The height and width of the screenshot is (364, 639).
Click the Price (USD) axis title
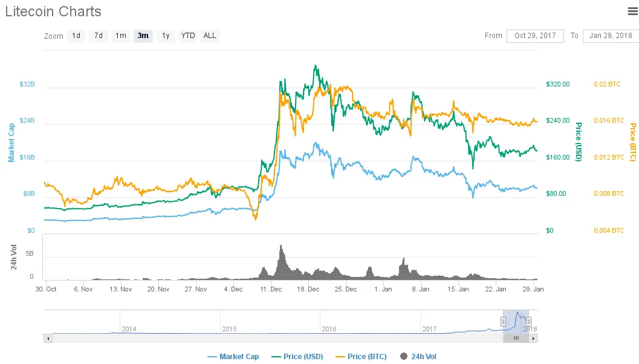[x=579, y=141]
